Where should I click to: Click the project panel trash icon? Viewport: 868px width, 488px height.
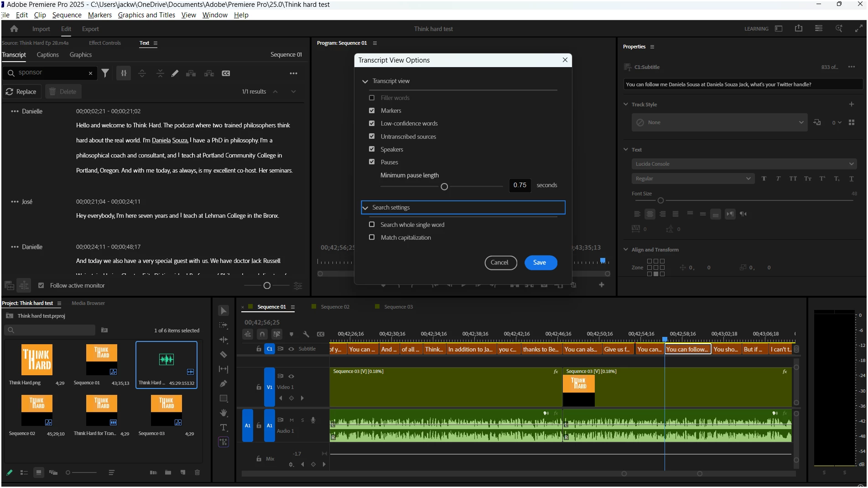(197, 472)
